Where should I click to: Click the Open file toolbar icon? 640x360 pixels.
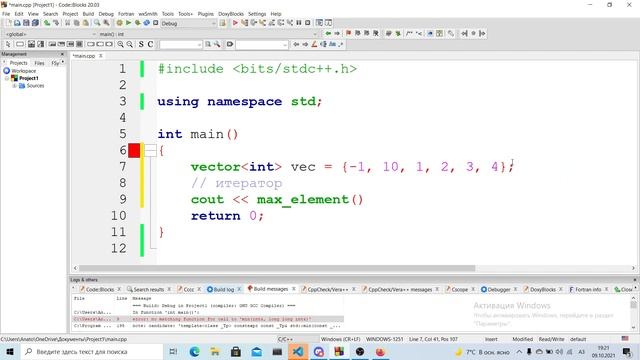click(17, 23)
